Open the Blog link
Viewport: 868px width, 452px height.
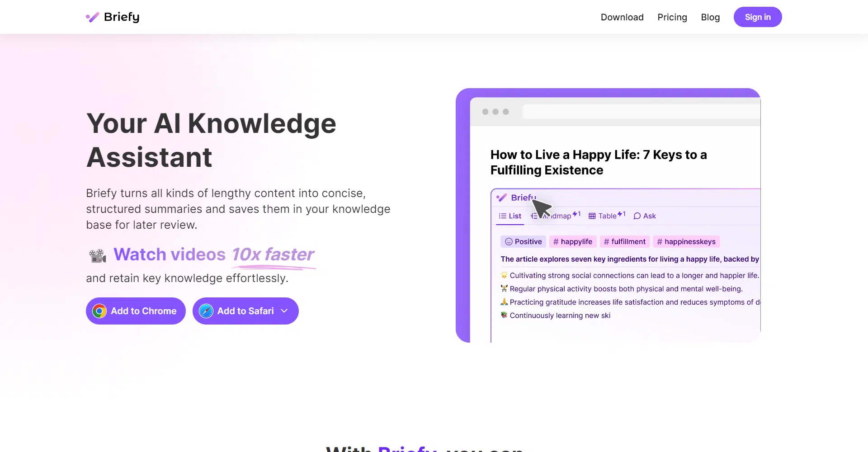click(710, 17)
